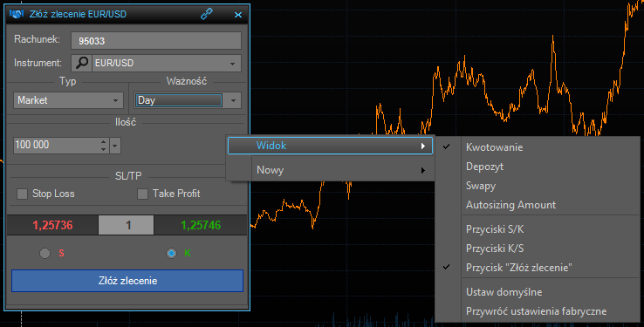The image size is (644, 327).
Task: Expand the Nowy submenu arrow
Action: 423,170
